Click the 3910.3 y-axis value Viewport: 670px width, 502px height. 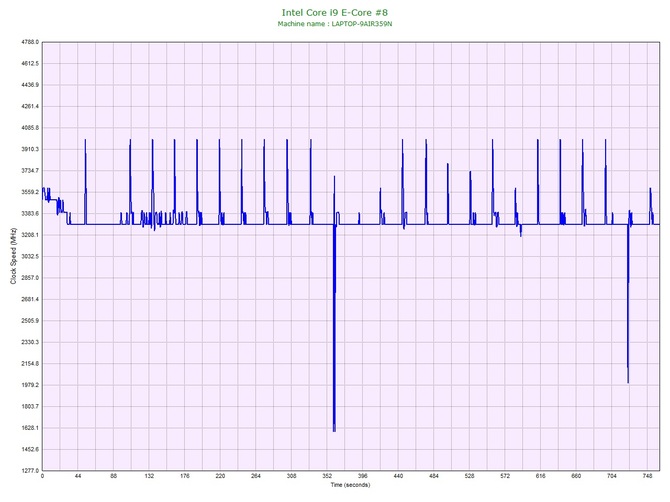(30, 149)
